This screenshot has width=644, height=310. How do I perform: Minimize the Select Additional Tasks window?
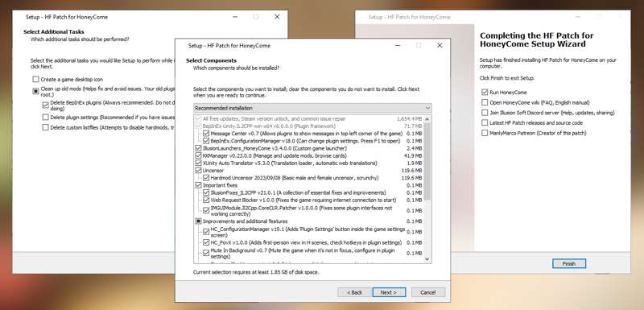point(235,17)
